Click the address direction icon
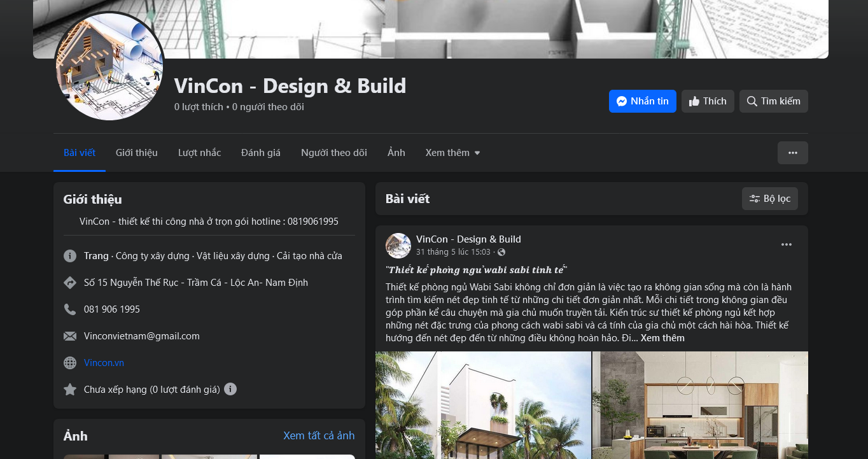The width and height of the screenshot is (868, 459). point(70,283)
